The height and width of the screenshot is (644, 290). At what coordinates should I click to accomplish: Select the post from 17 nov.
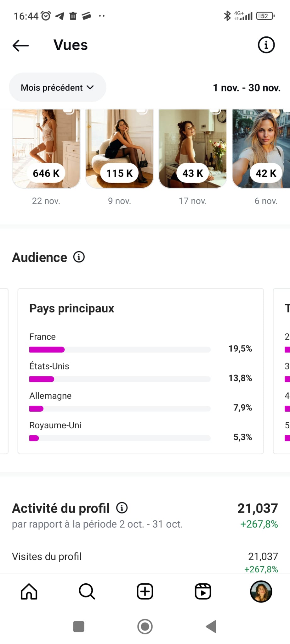(193, 148)
